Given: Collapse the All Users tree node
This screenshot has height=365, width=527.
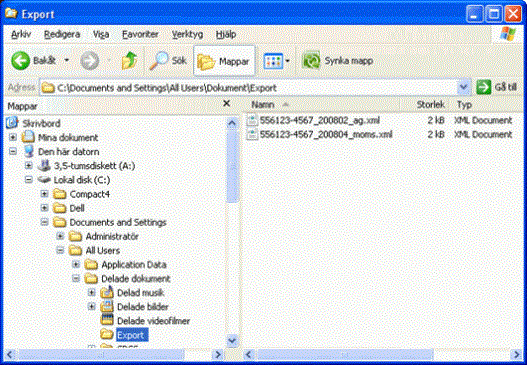Looking at the screenshot, I should tap(60, 250).
